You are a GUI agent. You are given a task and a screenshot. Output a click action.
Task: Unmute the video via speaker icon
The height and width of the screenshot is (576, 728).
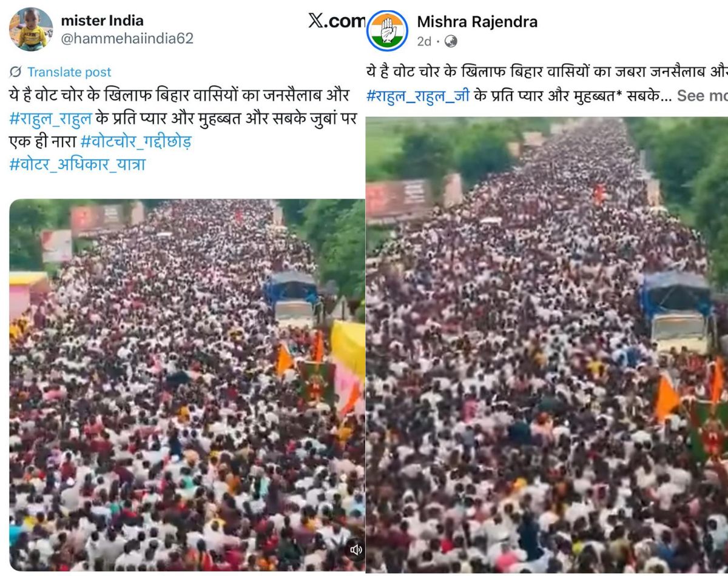point(356,549)
